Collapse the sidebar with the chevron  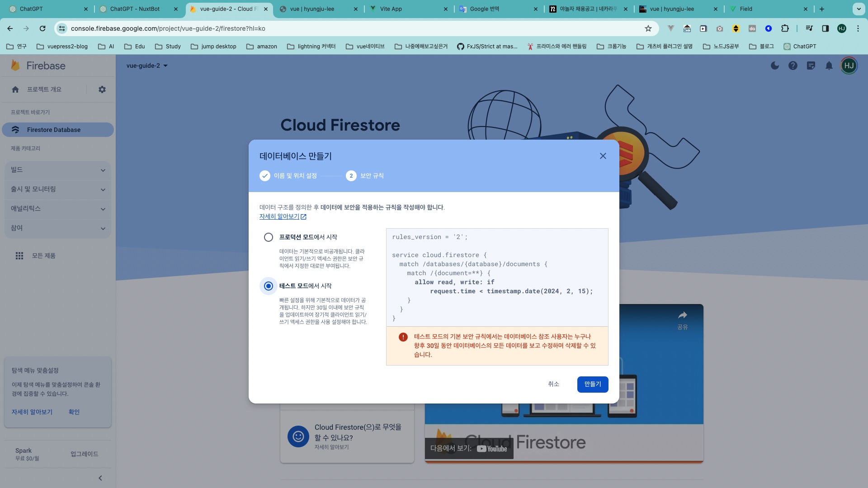tap(100, 478)
